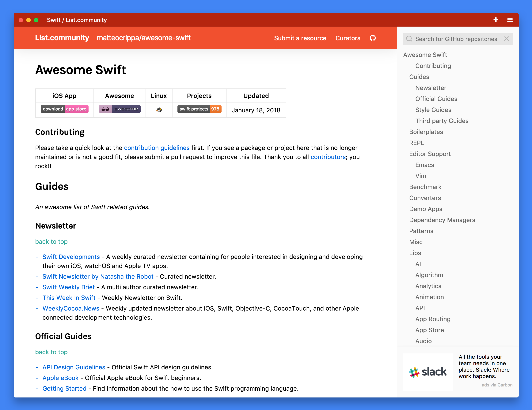The height and width of the screenshot is (410, 532).
Task: Click back to top under Newsletter
Action: [51, 242]
